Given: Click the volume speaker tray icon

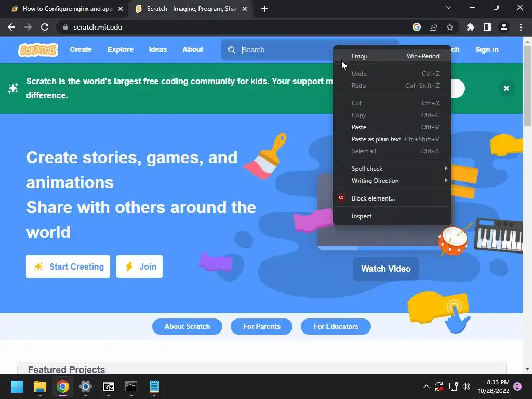Looking at the screenshot, I should (466, 387).
